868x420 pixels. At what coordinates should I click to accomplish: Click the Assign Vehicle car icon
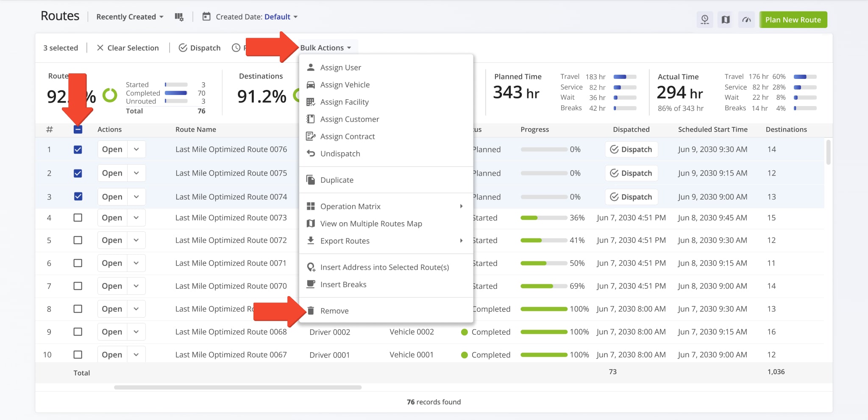pyautogui.click(x=311, y=85)
